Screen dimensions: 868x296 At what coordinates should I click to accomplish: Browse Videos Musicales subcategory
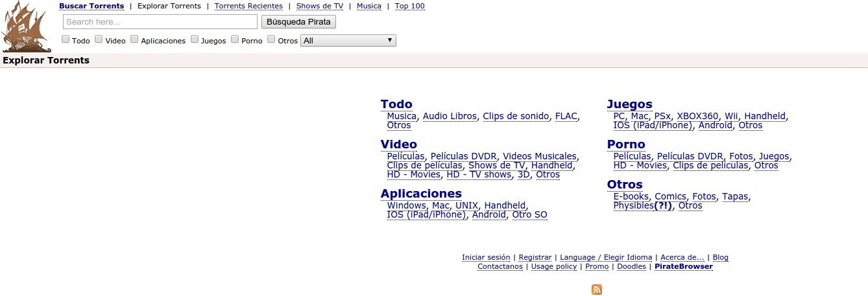(x=540, y=157)
